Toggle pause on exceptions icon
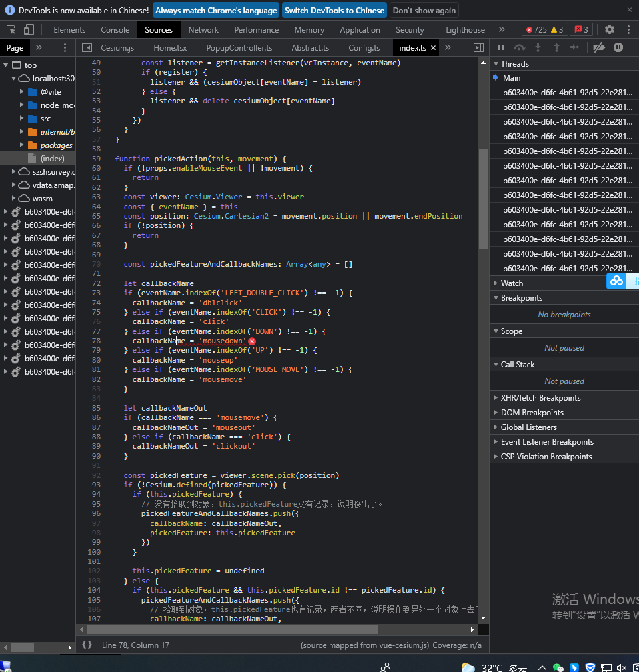Screen dimensions: 639x672 (618, 47)
